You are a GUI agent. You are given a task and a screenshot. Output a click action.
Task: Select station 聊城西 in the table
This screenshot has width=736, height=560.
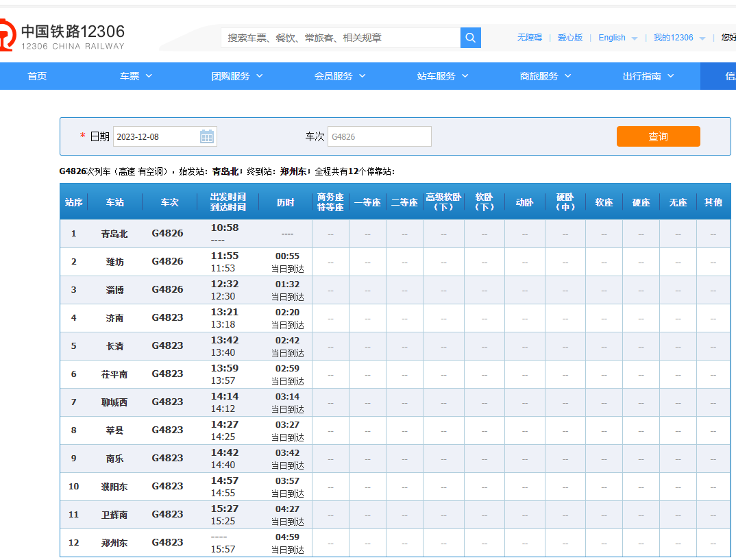[114, 402]
